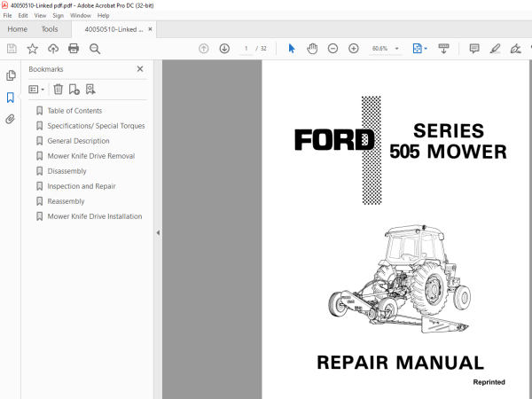Switch to the Tools tab
This screenshot has height=399, width=532.
pyautogui.click(x=50, y=29)
